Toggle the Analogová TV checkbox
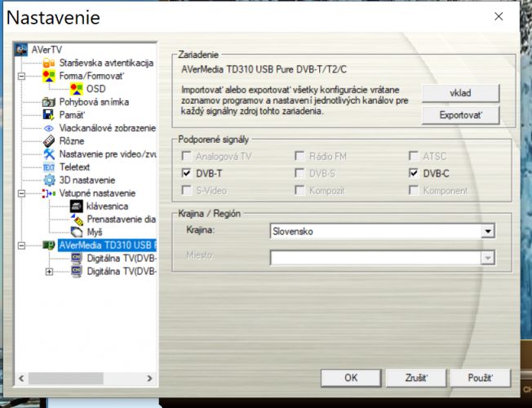Image resolution: width=532 pixels, height=408 pixels. tap(186, 156)
